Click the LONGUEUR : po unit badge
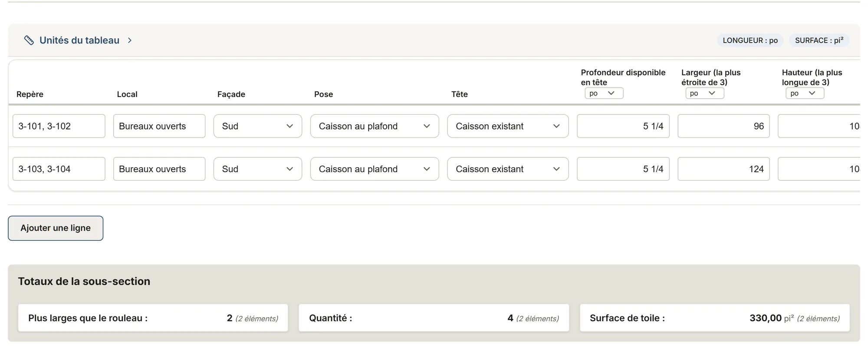The width and height of the screenshot is (868, 349). [750, 40]
